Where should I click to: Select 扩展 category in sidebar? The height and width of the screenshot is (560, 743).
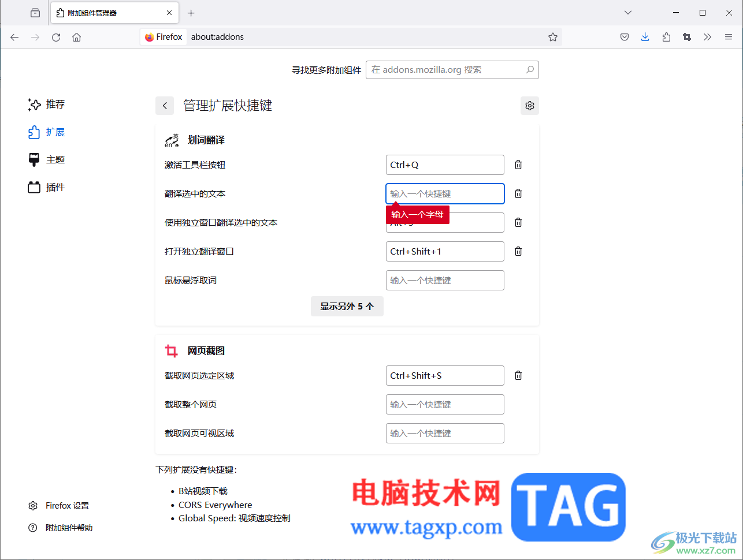[x=46, y=132]
